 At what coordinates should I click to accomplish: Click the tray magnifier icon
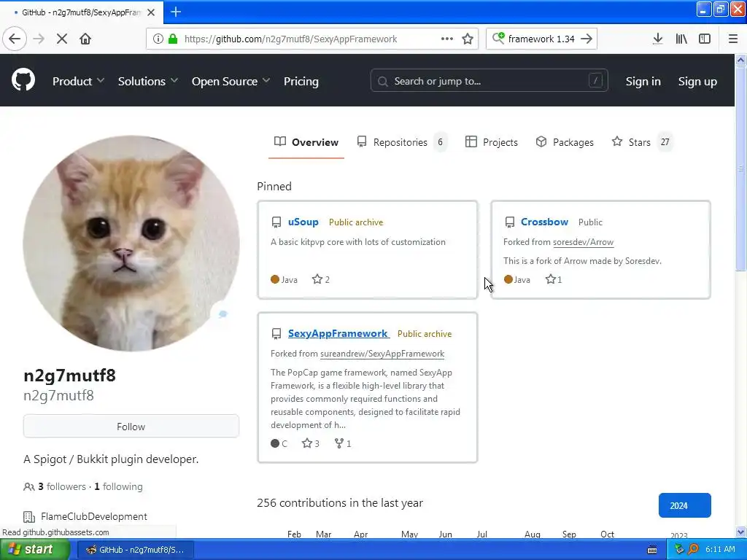pyautogui.click(x=693, y=549)
